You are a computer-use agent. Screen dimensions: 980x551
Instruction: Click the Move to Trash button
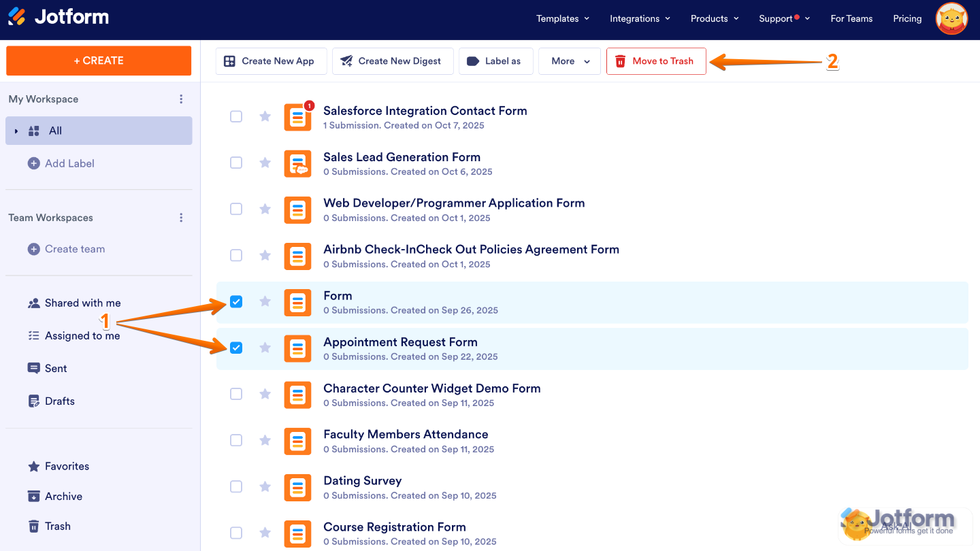655,61
